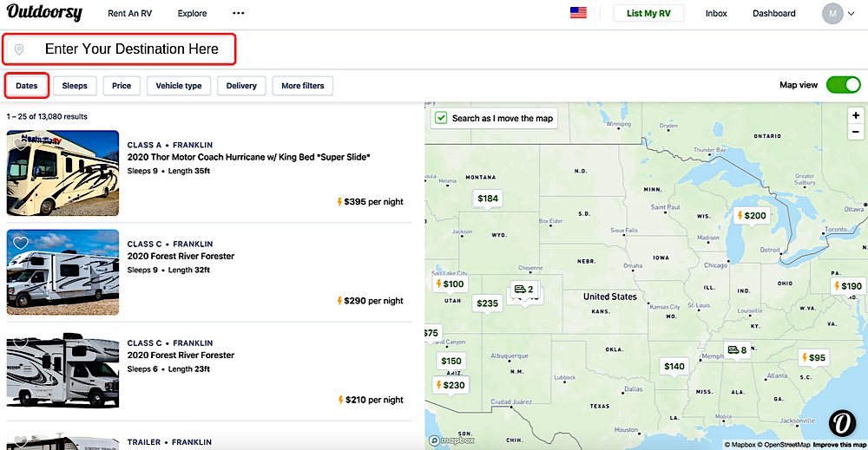This screenshot has width=868, height=450.
Task: Click the $200 map price marker
Action: 751,216
